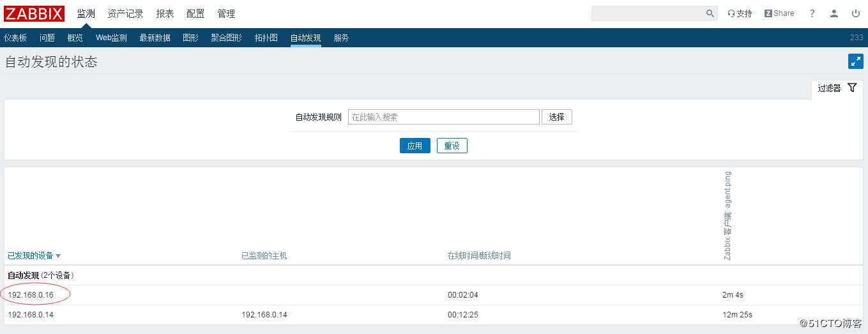The width and height of the screenshot is (868, 334).
Task: Click the Zabbix 客户端 agent.ping header
Action: tap(727, 216)
